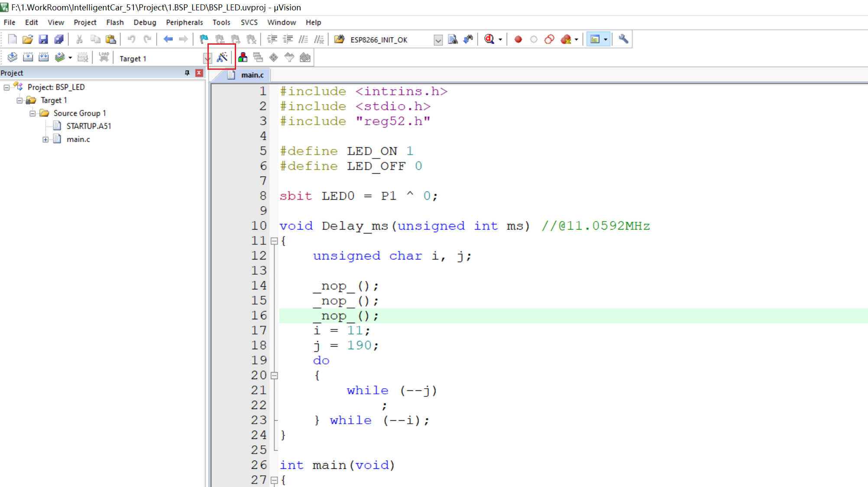Pin the Project panel
Screen dimensions: 868x487
pos(187,73)
